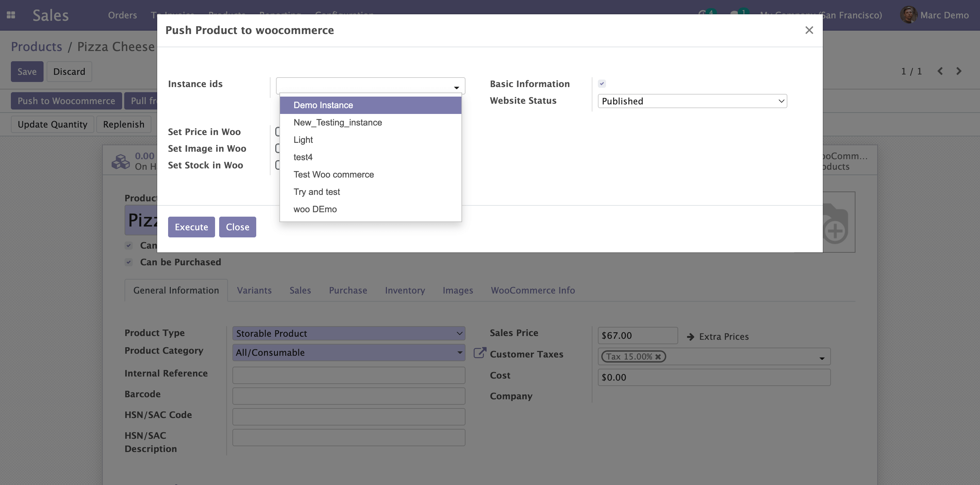Go to previous record arrow
This screenshot has height=485, width=980.
(x=940, y=71)
